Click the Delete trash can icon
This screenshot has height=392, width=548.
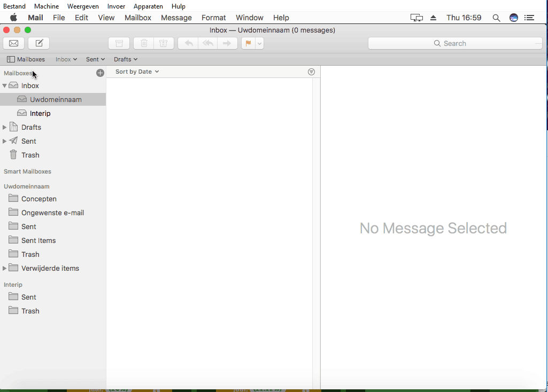pyautogui.click(x=144, y=43)
